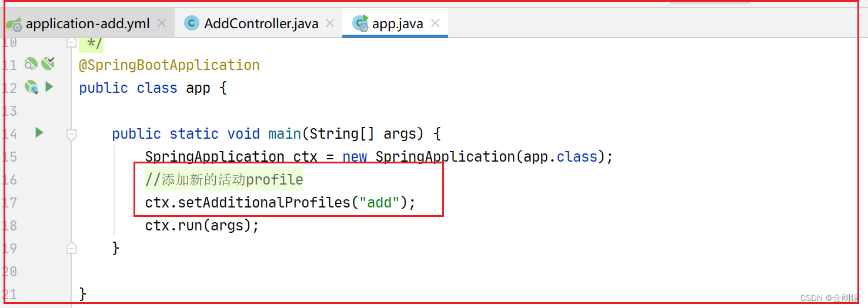Close the app.java tab
This screenshot has height=308, width=868.
(435, 24)
